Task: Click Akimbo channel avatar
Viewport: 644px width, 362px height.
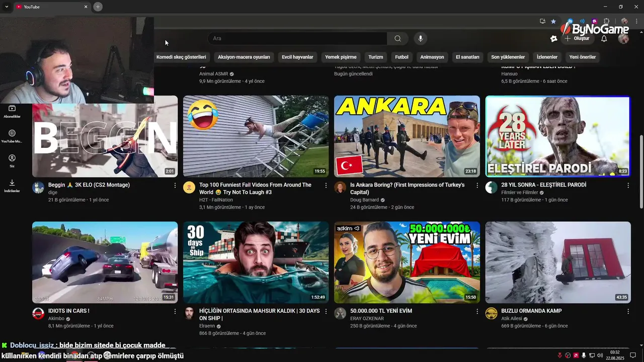Action: 38,314
